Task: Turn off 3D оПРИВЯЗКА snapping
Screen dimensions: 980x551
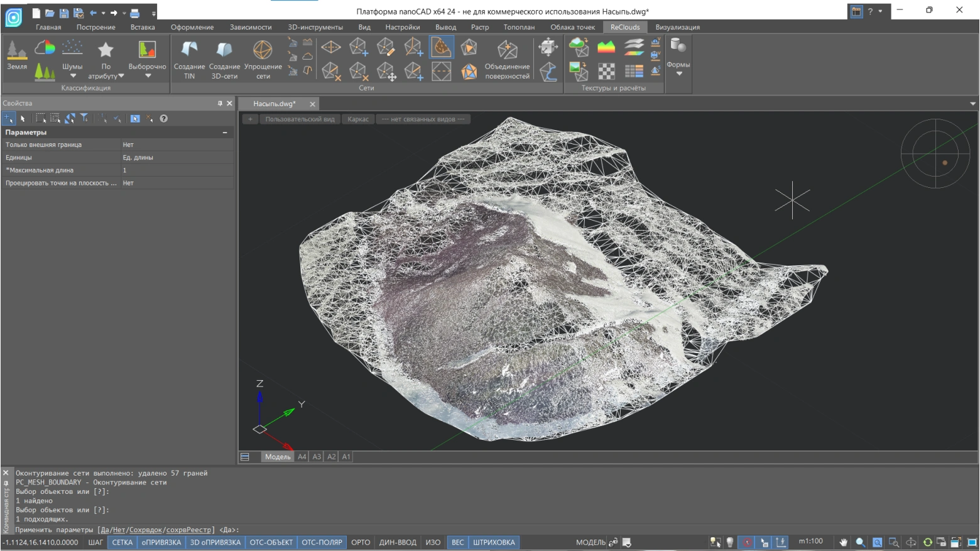Action: [215, 542]
